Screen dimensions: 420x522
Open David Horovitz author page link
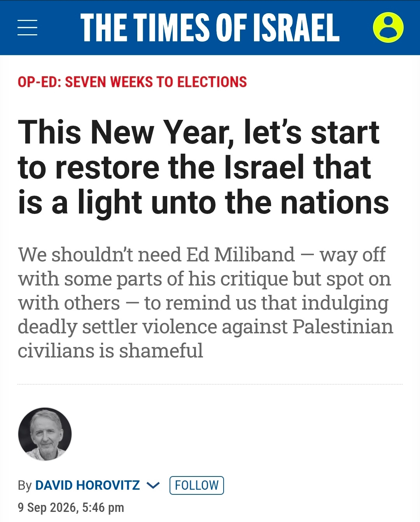tap(87, 485)
